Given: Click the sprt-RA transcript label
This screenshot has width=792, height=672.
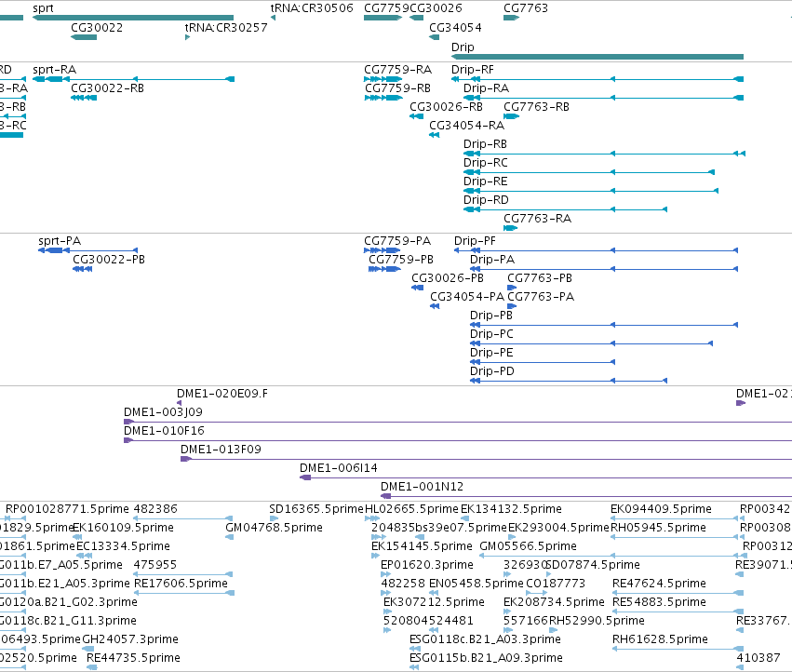Looking at the screenshot, I should pyautogui.click(x=55, y=69).
